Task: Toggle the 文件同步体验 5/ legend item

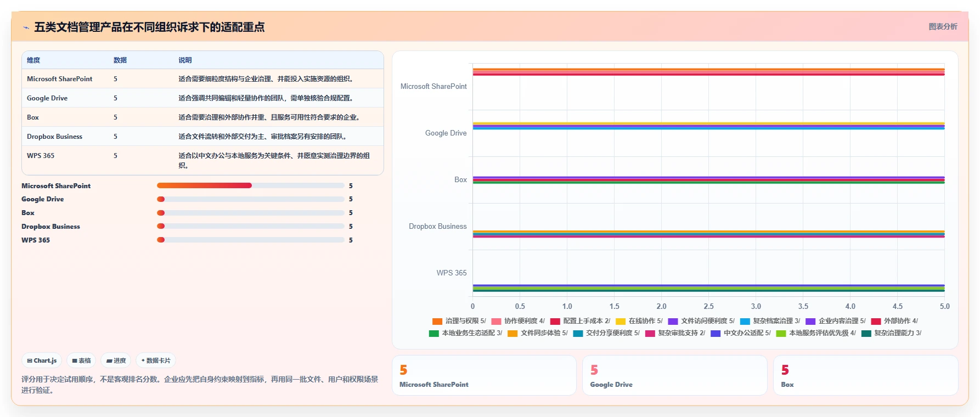Action: click(538, 333)
